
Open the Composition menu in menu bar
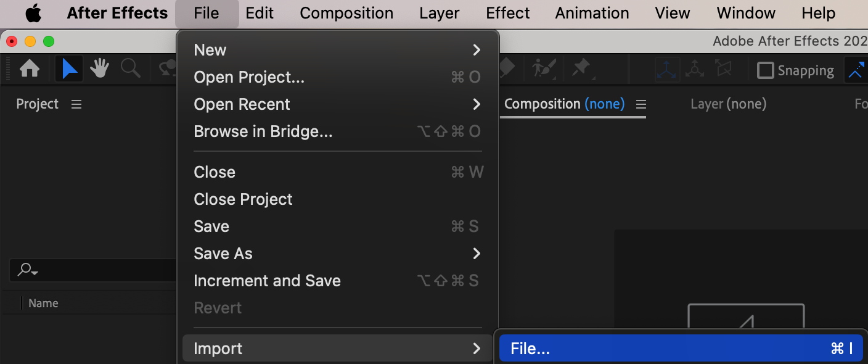click(x=346, y=13)
